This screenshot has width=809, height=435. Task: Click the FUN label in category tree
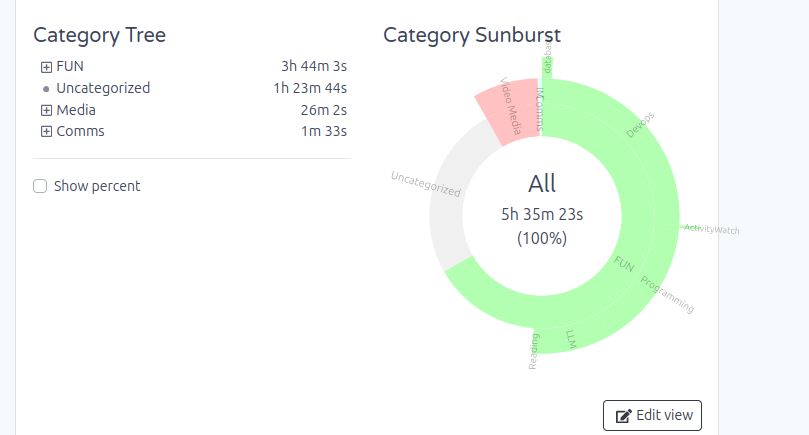[x=70, y=66]
